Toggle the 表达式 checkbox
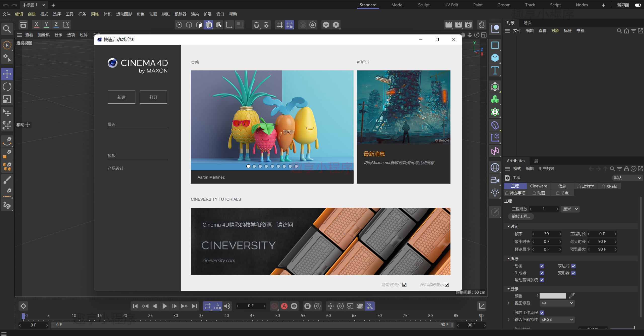Image resolution: width=644 pixels, height=336 pixels. point(573,266)
